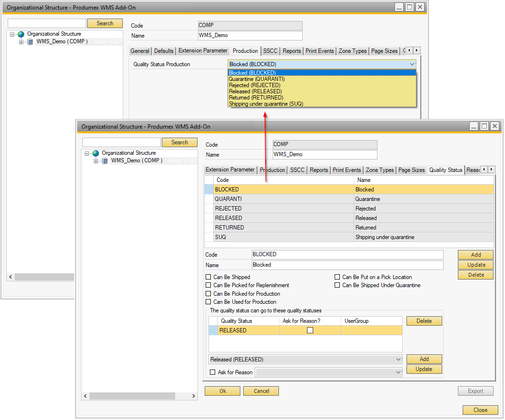Click the WMS_Demo company icon in front tree
505x420 pixels.
(105, 161)
